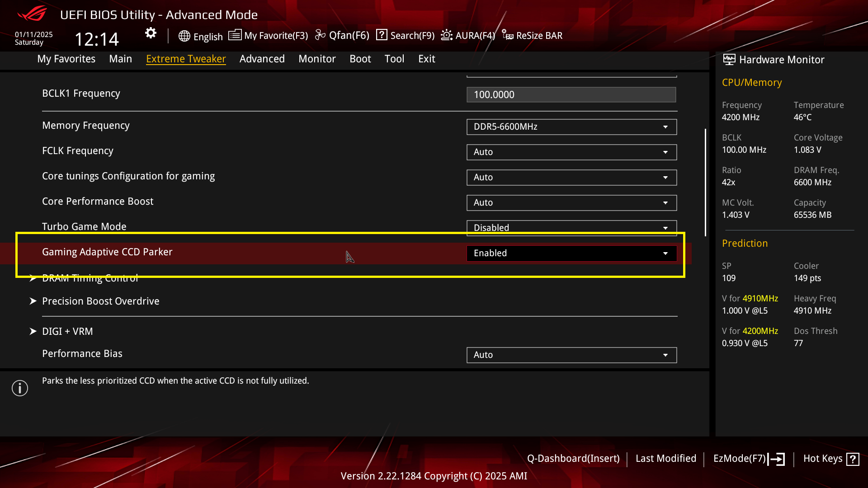Click the ReSize BAR icon
Viewport: 868px width, 488px height.
pyautogui.click(x=508, y=35)
